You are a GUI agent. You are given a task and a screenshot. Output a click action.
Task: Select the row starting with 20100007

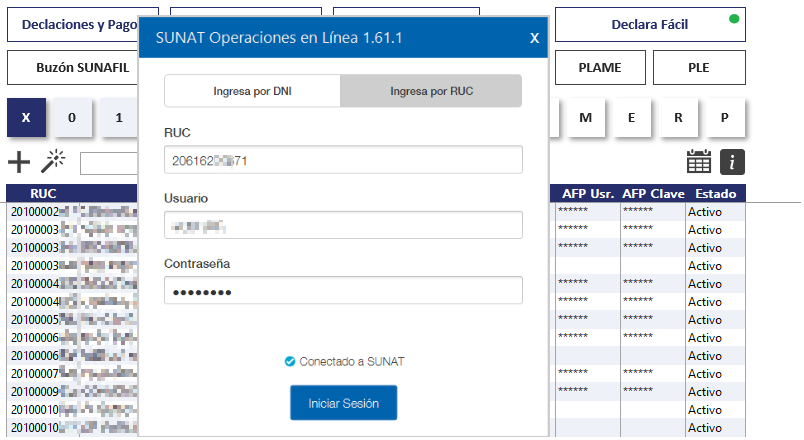[x=72, y=373]
